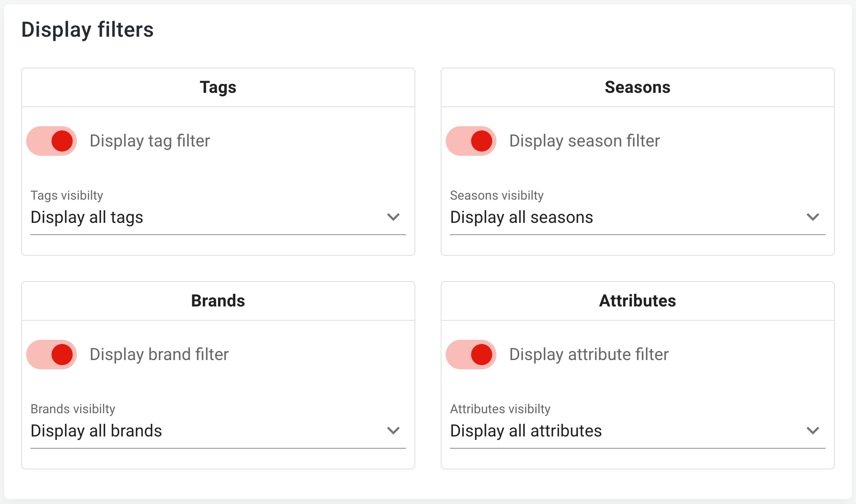Click the Display attribute filter label
This screenshot has height=504, width=856.
(x=589, y=355)
